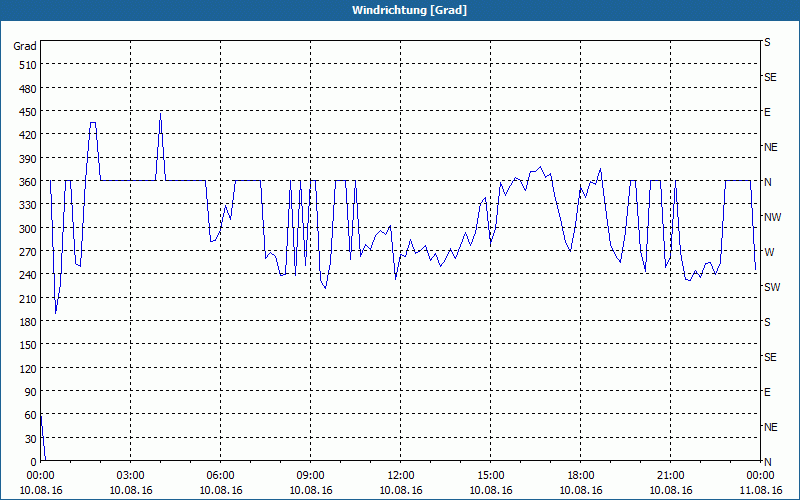Select the 12:00 time axis label
Screen dimensions: 800x500
point(401,476)
